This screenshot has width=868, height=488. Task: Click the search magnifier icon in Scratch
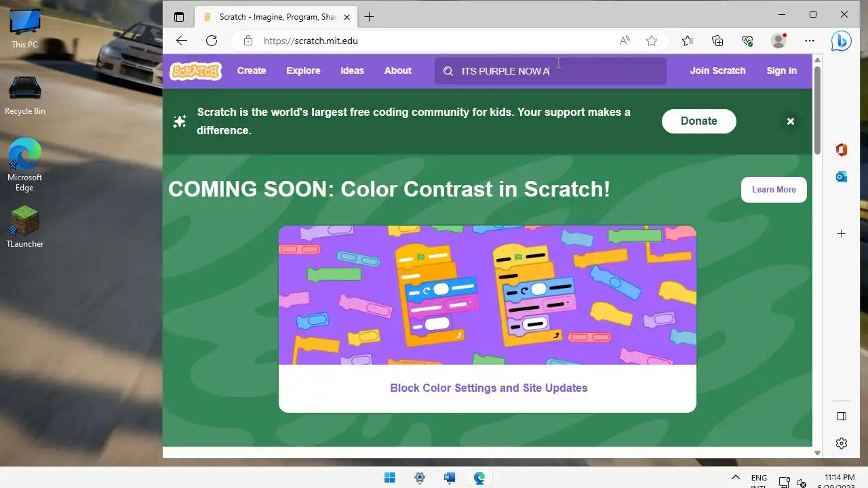[448, 71]
